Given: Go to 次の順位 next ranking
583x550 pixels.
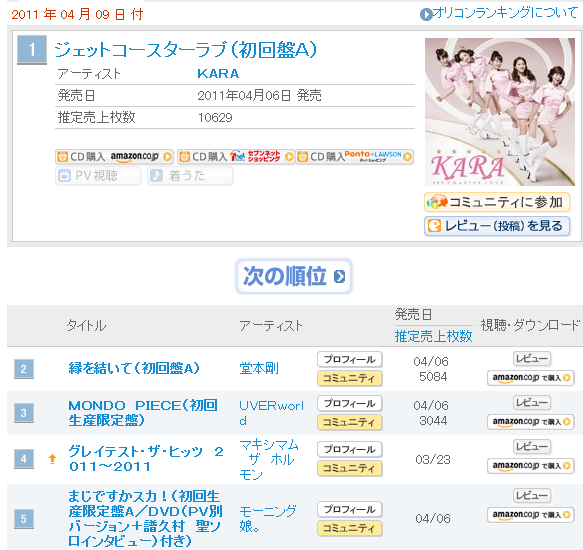Looking at the screenshot, I should coord(293,276).
